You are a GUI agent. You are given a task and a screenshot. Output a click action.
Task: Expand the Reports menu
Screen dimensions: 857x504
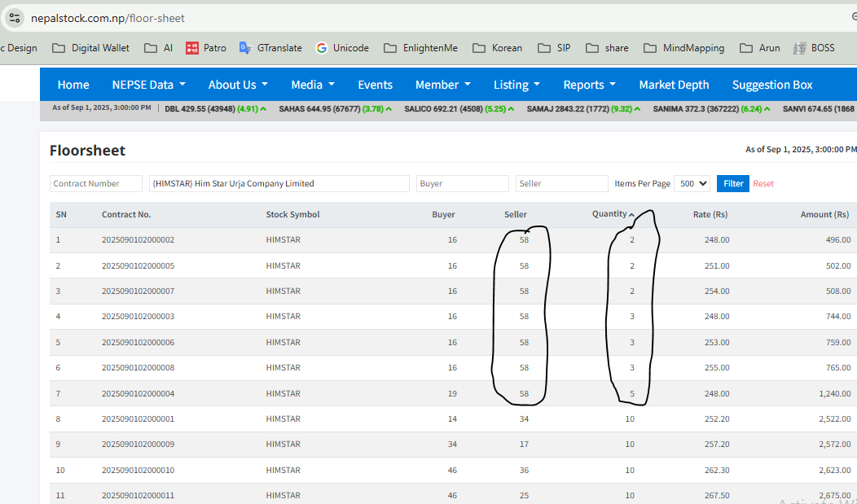589,85
